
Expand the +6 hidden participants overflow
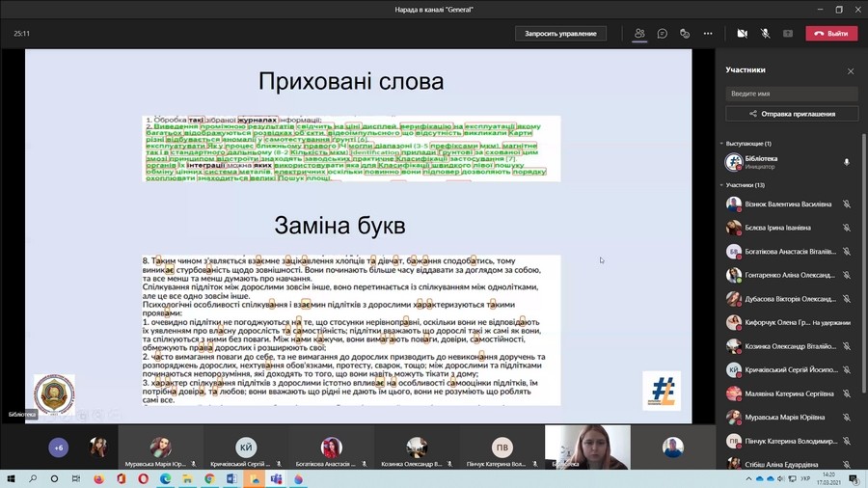click(58, 448)
